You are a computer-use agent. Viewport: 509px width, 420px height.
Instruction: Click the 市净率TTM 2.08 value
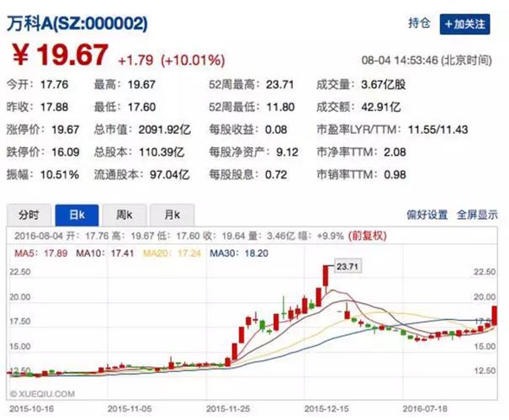395,152
